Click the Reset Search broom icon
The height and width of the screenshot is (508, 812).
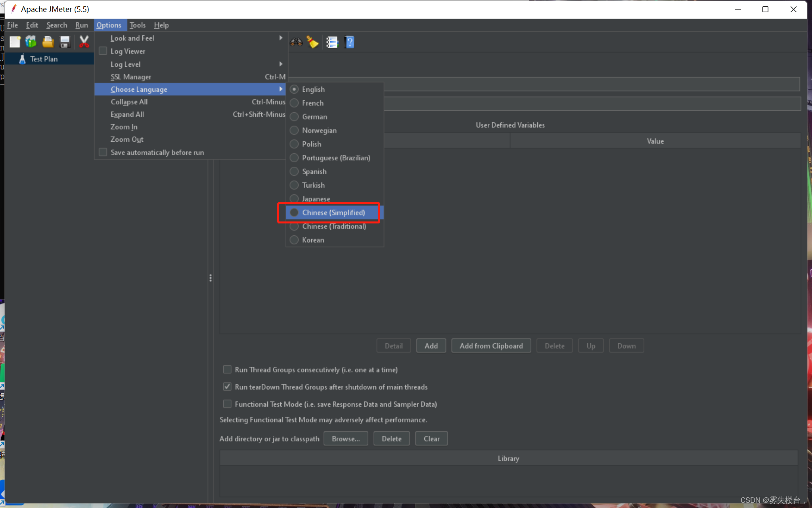[313, 42]
